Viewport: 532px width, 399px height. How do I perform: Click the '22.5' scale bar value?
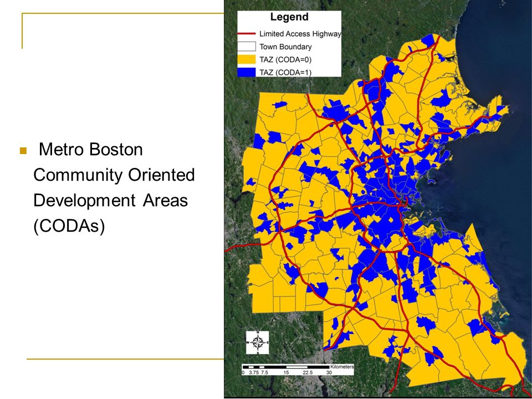pyautogui.click(x=308, y=372)
